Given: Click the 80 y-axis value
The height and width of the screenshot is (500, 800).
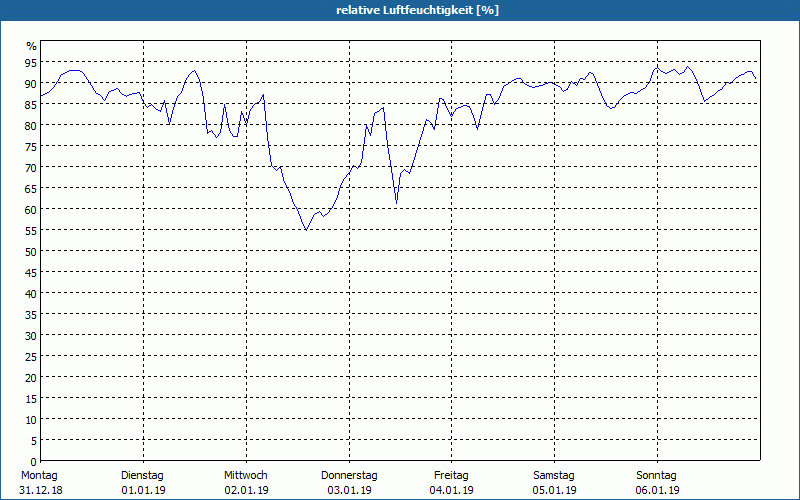Looking at the screenshot, I should tap(31, 126).
